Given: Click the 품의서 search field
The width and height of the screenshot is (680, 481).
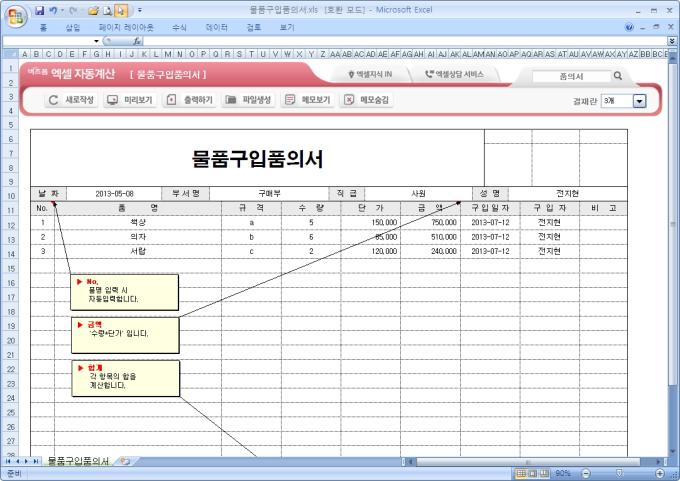Looking at the screenshot, I should [571, 76].
